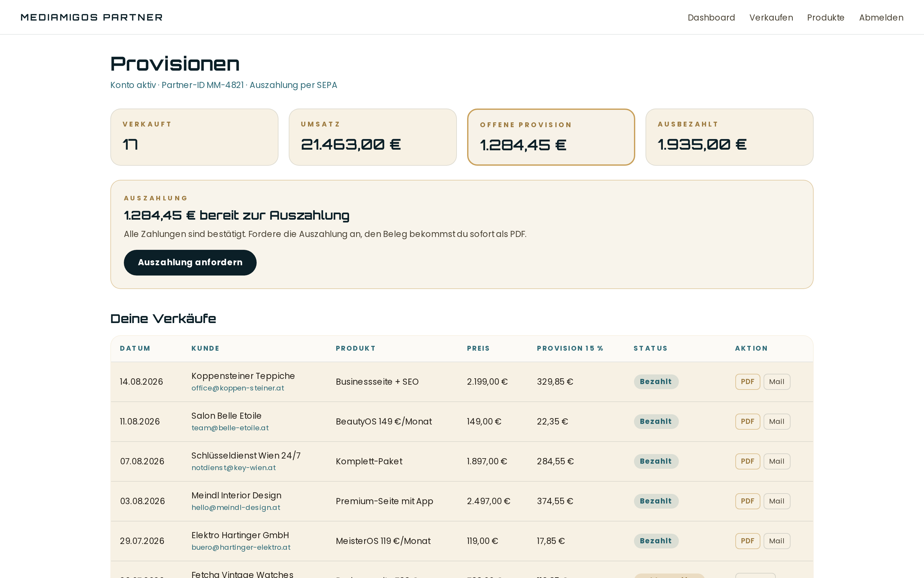
Task: Click the Partner-ID MM-4821 subtitle line
Action: [223, 85]
